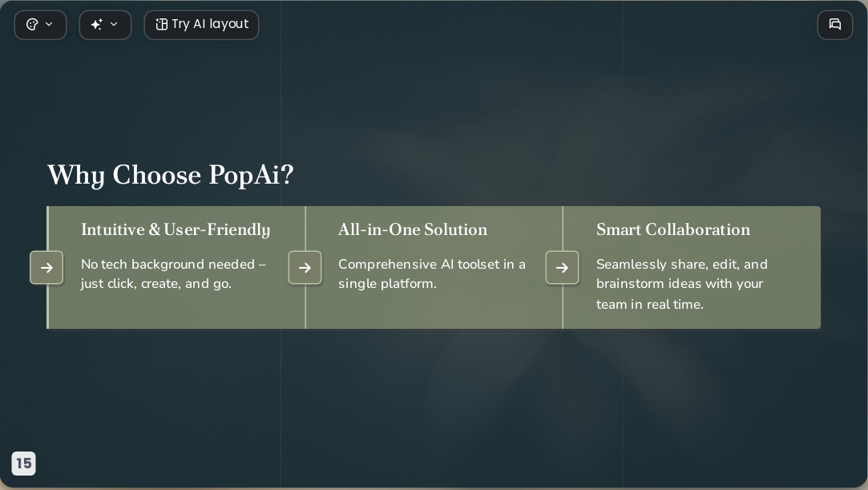Image resolution: width=868 pixels, height=490 pixels.
Task: Select the 'Smart Collaboration' heading
Action: [x=673, y=230]
